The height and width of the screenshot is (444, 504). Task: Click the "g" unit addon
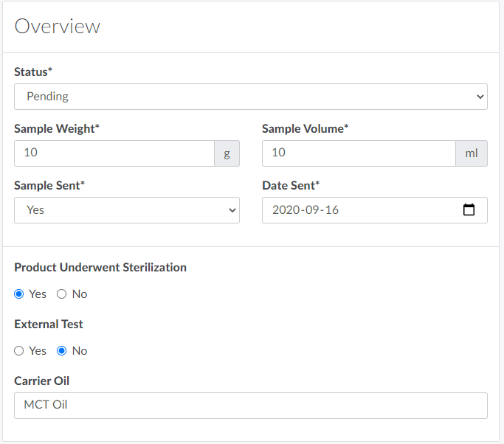pos(227,153)
